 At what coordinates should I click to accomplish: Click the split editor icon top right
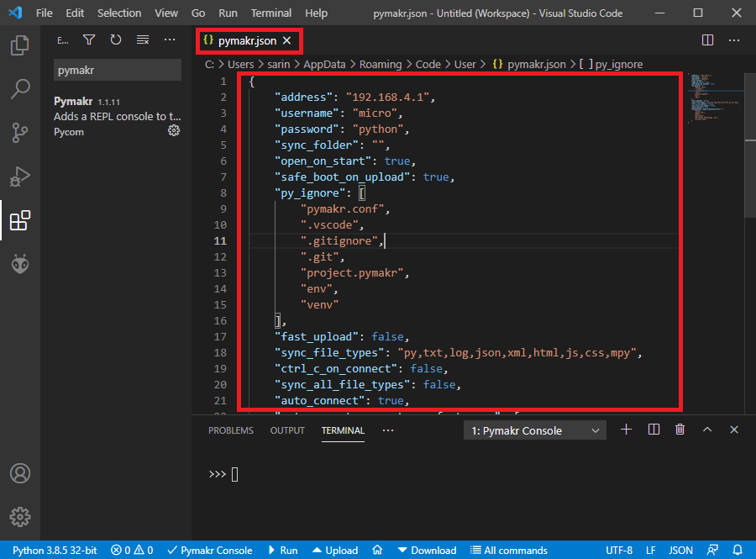tap(708, 40)
